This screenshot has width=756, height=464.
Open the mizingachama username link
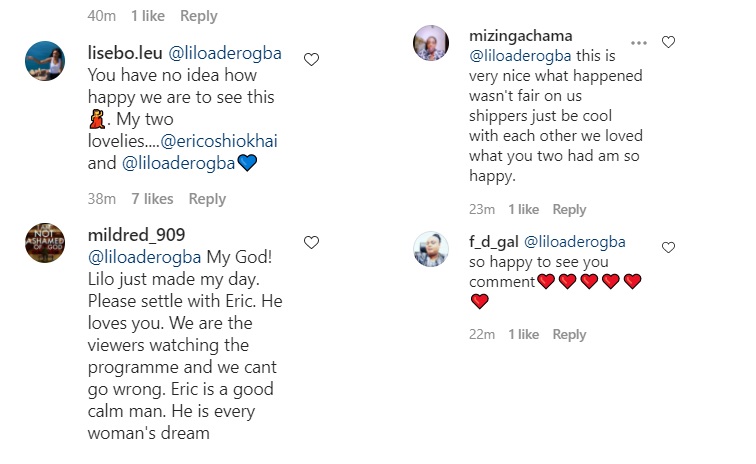521,36
